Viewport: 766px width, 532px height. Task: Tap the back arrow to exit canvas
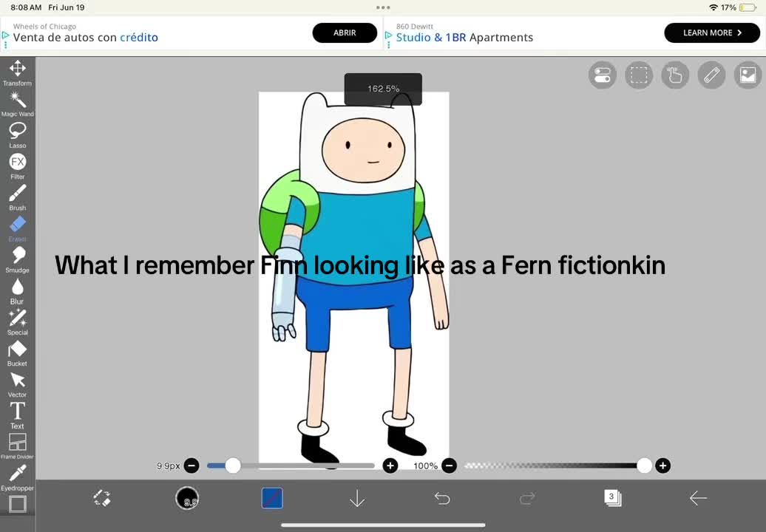[x=698, y=498]
